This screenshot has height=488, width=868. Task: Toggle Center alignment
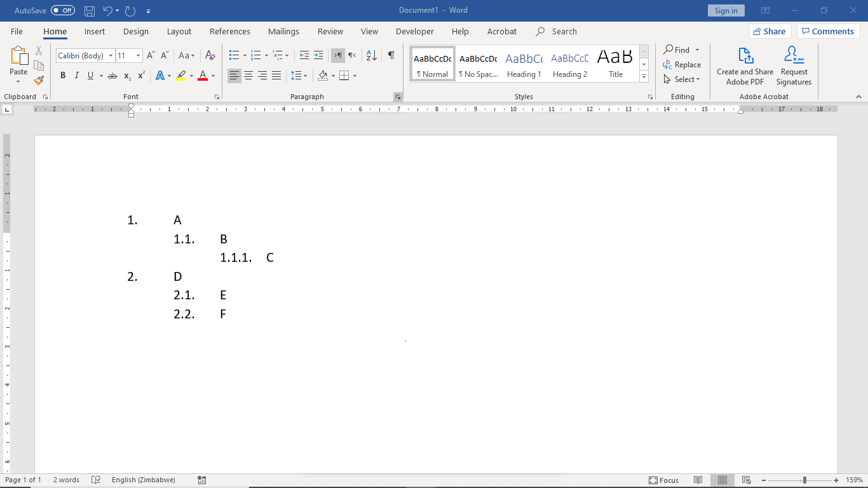[x=248, y=76]
